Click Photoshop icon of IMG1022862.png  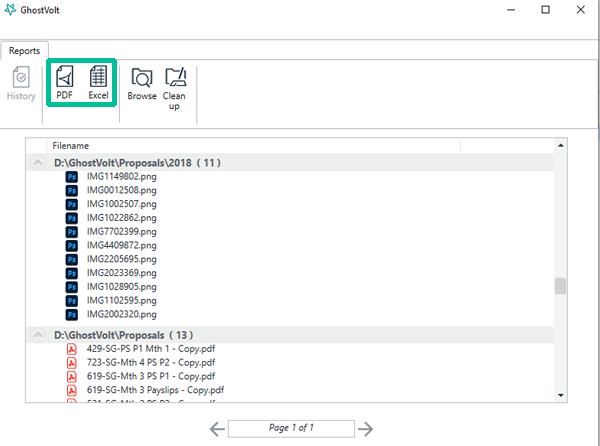point(72,218)
